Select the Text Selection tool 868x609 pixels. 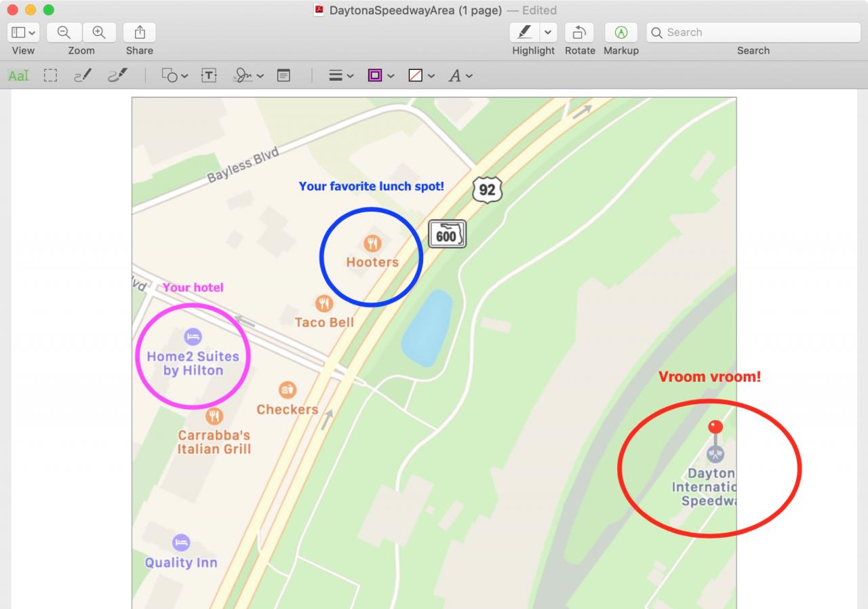(18, 76)
